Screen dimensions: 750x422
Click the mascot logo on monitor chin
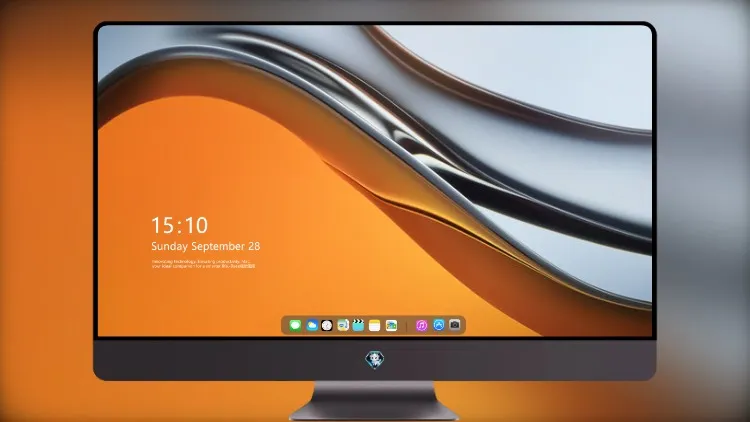pyautogui.click(x=375, y=360)
